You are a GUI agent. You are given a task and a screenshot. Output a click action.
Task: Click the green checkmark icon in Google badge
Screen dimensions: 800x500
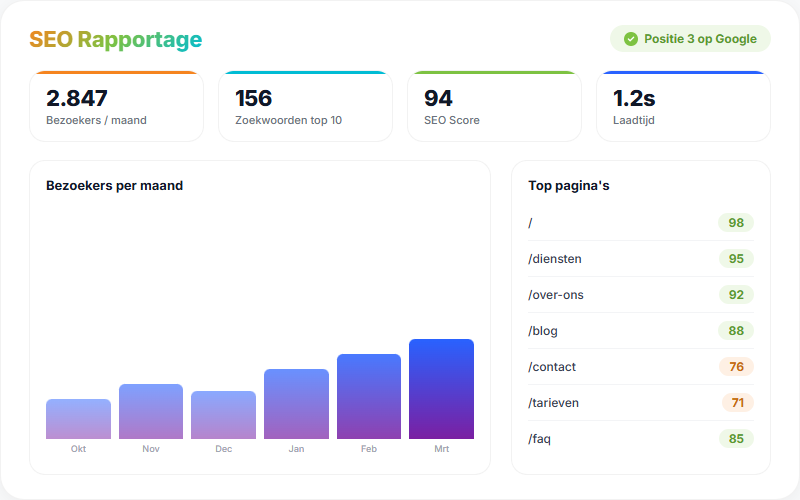[x=630, y=39]
